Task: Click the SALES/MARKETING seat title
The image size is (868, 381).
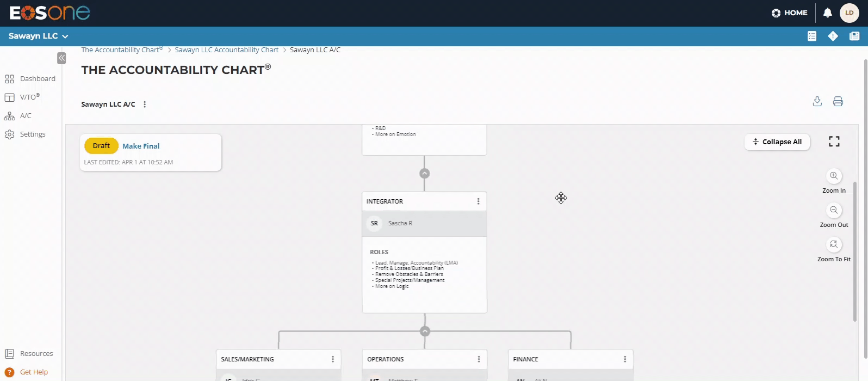Action: coord(247,359)
